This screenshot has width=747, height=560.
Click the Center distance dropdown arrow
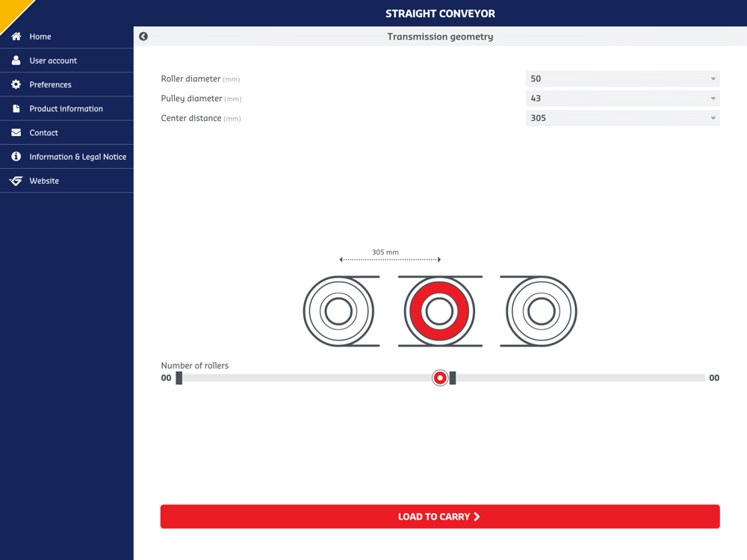pos(713,118)
